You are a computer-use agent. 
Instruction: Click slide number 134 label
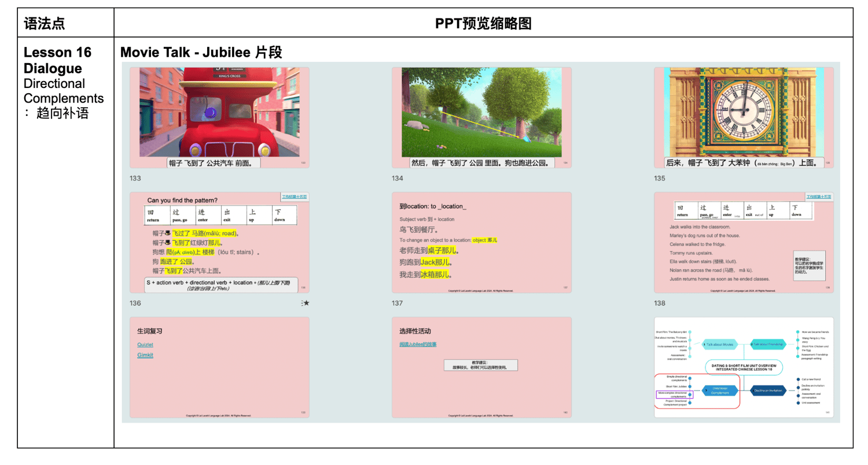(x=398, y=178)
